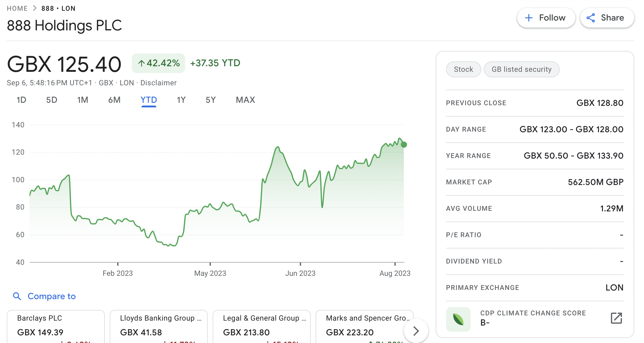The height and width of the screenshot is (343, 644).
Task: Click the Jun 2023 axis label
Action: tap(300, 273)
